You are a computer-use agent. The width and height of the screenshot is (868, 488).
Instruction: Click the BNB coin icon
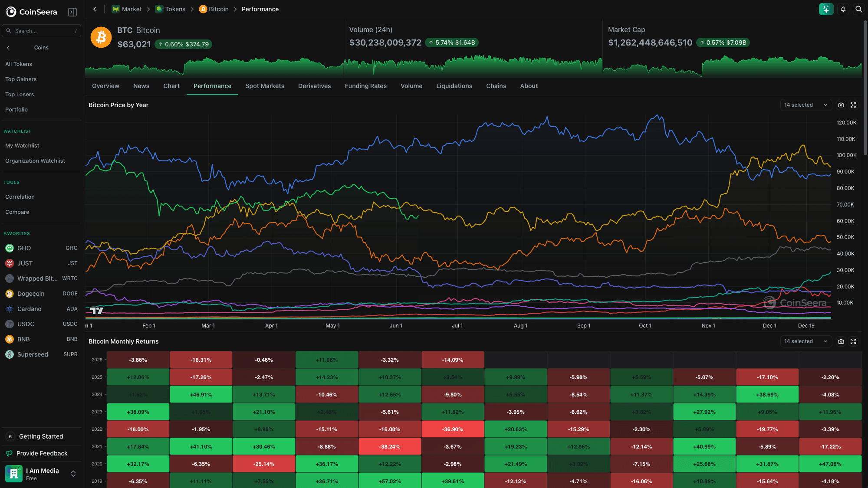pos(10,339)
